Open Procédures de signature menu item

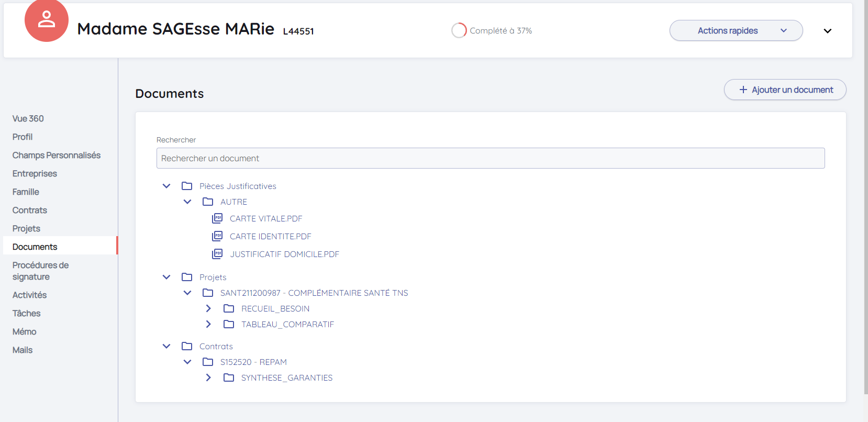[x=40, y=271]
